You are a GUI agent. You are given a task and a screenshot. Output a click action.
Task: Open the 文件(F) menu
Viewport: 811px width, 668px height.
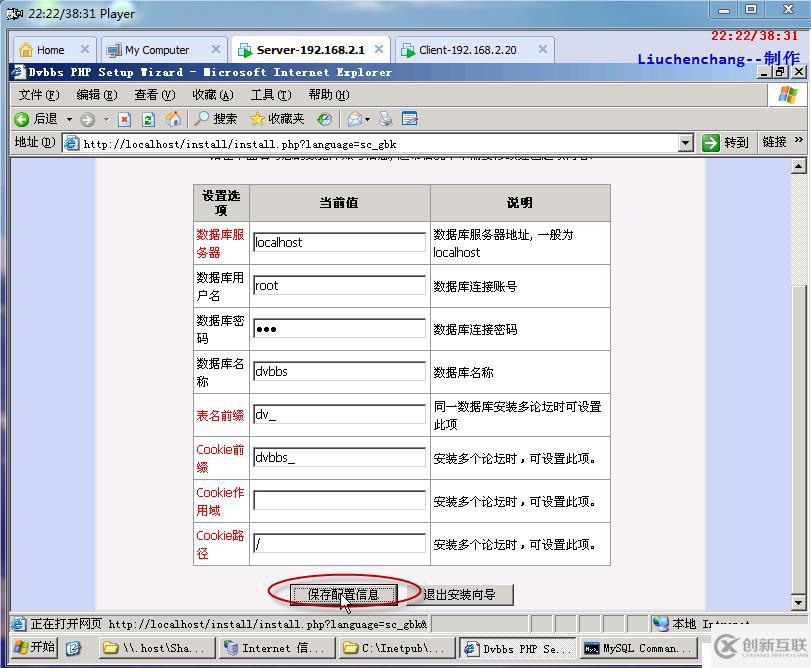click(x=39, y=95)
